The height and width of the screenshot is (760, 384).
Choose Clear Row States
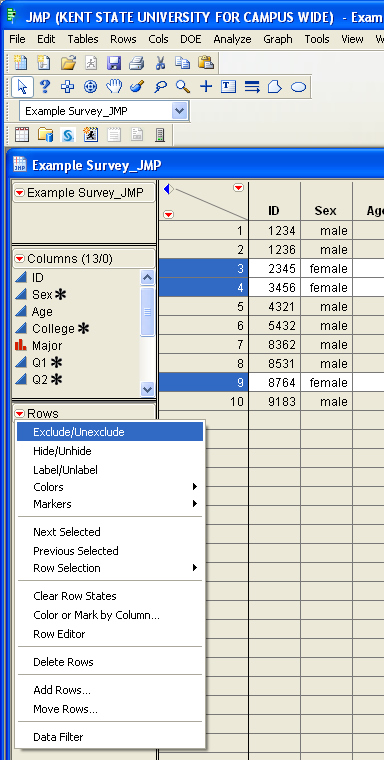110,596
